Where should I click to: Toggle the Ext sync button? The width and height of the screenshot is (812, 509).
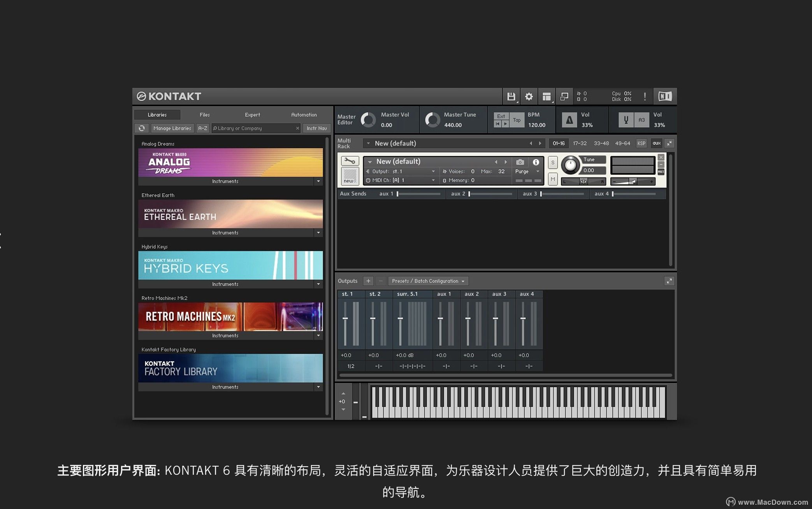tap(501, 116)
